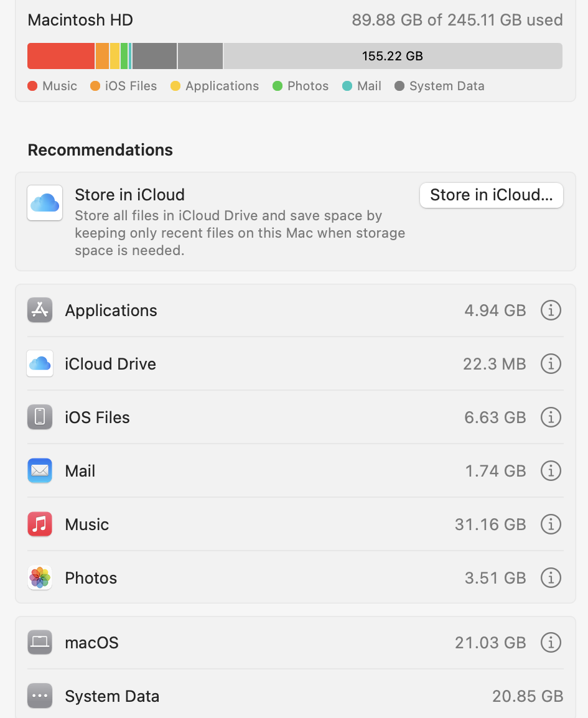Click the System Data ellipsis icon
Viewport: 588px width, 718px height.
tap(40, 696)
